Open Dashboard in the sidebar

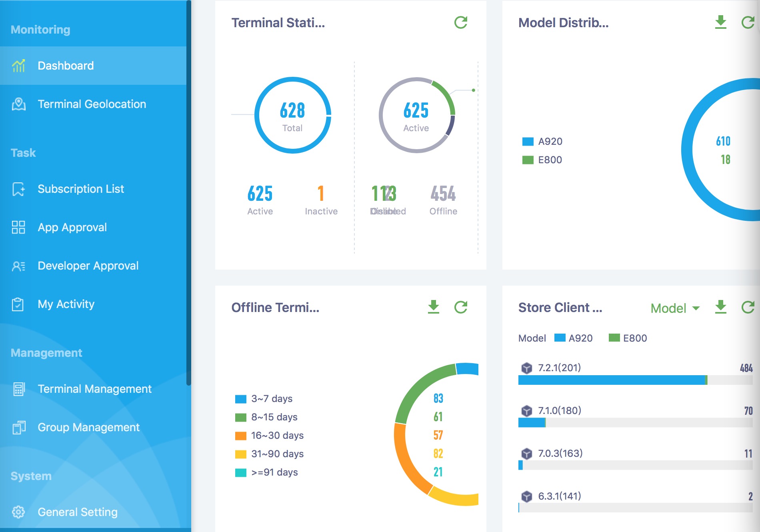tap(66, 66)
